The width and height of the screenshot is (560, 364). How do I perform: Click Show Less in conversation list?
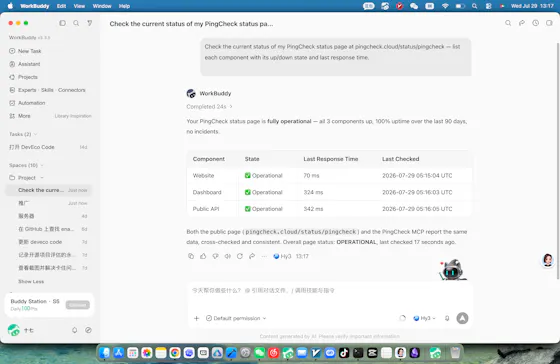point(31,281)
